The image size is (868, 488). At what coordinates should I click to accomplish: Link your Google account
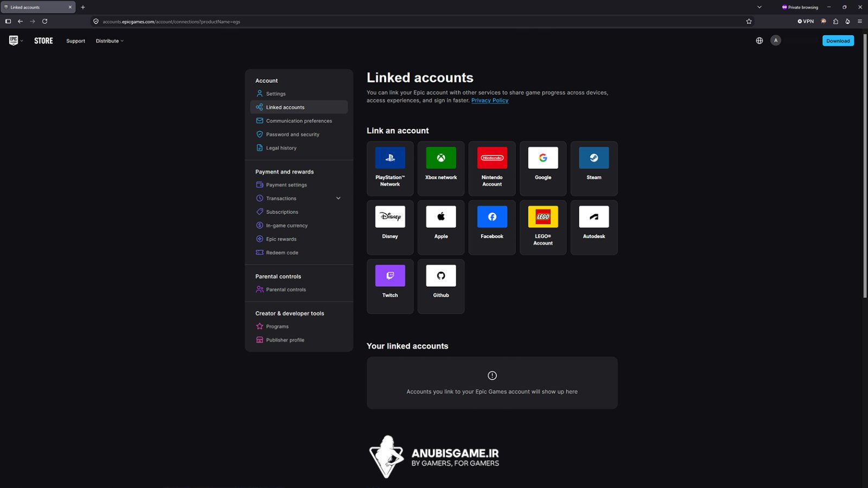(543, 169)
